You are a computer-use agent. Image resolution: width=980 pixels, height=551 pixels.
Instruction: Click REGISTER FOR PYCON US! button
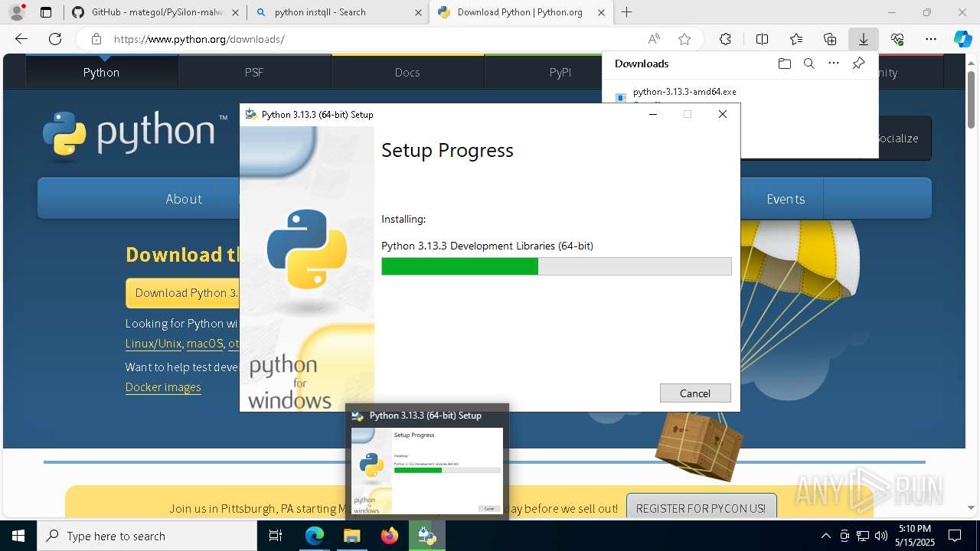(x=701, y=508)
